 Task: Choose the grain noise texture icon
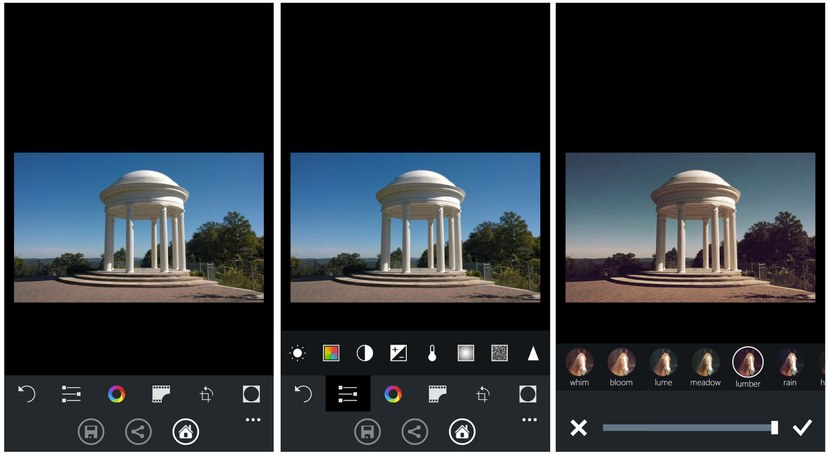pyautogui.click(x=499, y=353)
